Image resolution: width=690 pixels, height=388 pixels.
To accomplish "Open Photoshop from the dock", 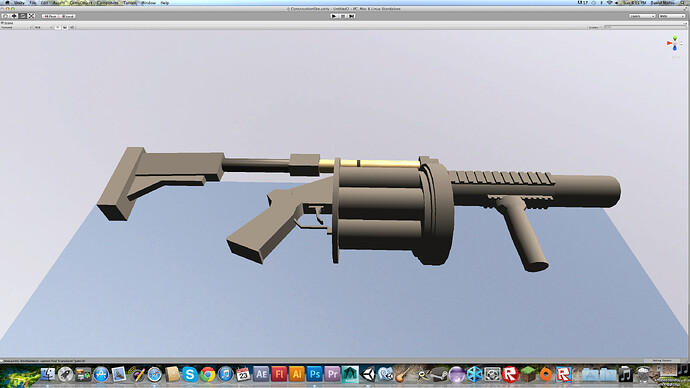I will pos(314,374).
